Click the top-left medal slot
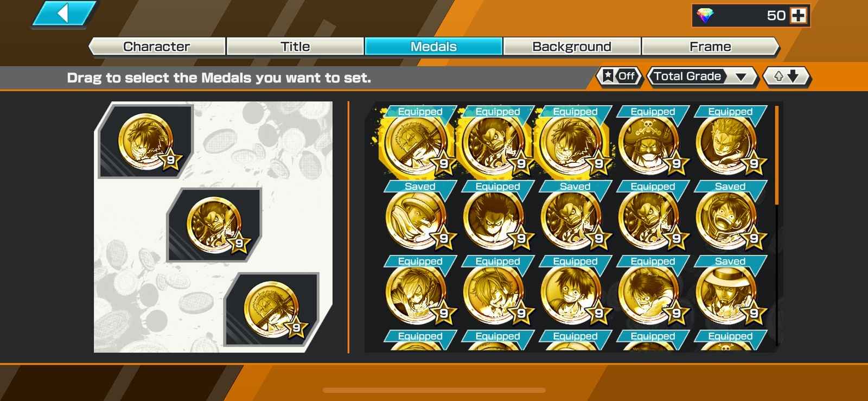Screen dimensions: 868x401 (146, 142)
